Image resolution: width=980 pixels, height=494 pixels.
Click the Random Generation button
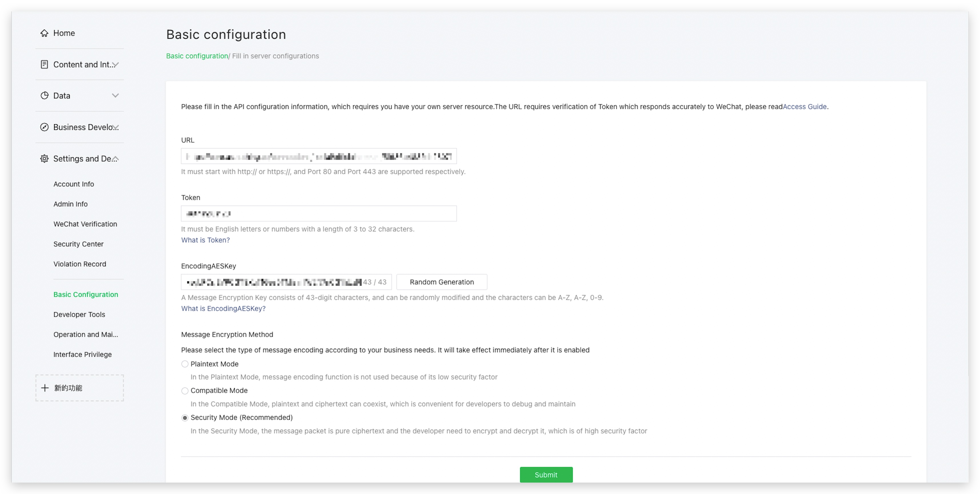tap(441, 282)
